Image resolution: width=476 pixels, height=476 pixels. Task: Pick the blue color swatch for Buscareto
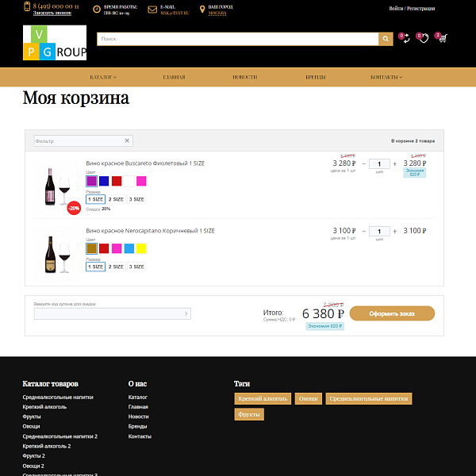104,181
